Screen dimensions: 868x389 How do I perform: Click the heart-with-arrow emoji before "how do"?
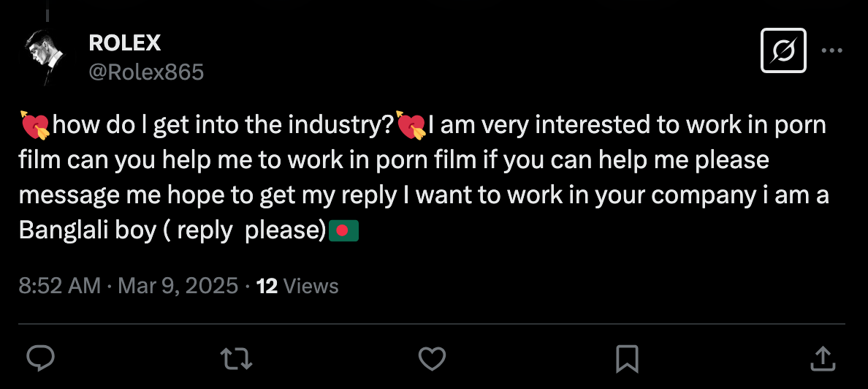click(x=35, y=126)
